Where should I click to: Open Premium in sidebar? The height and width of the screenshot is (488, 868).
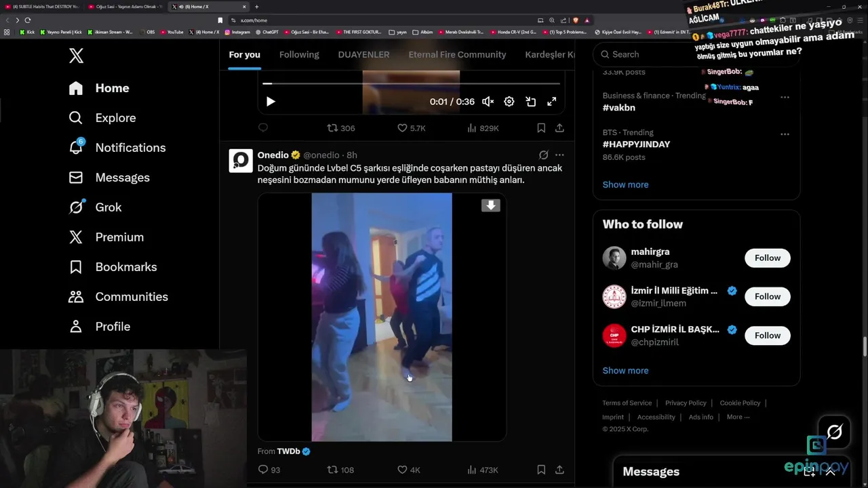click(x=106, y=237)
